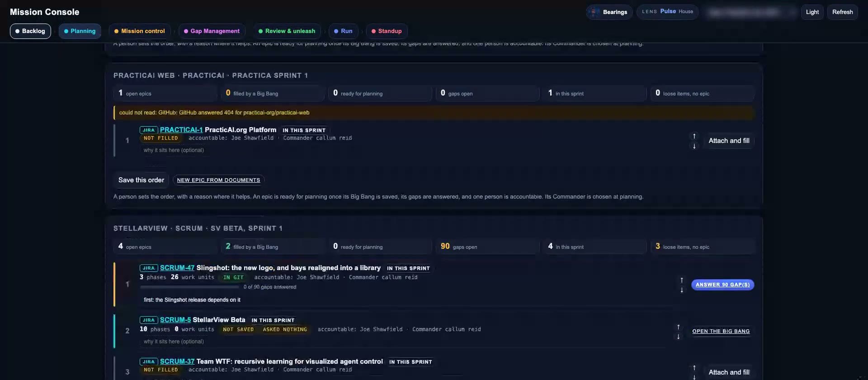The height and width of the screenshot is (380, 868).
Task: Open the Backlog tab
Action: [x=30, y=31]
